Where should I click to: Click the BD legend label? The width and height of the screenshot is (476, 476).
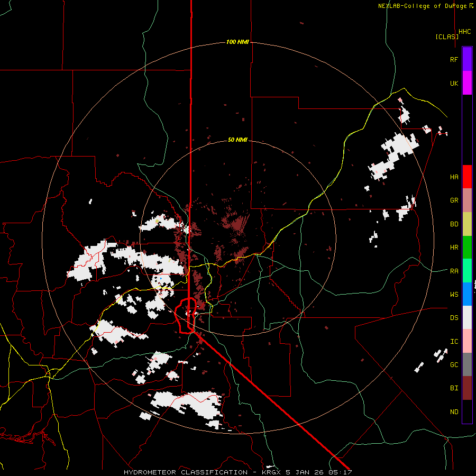454,224
